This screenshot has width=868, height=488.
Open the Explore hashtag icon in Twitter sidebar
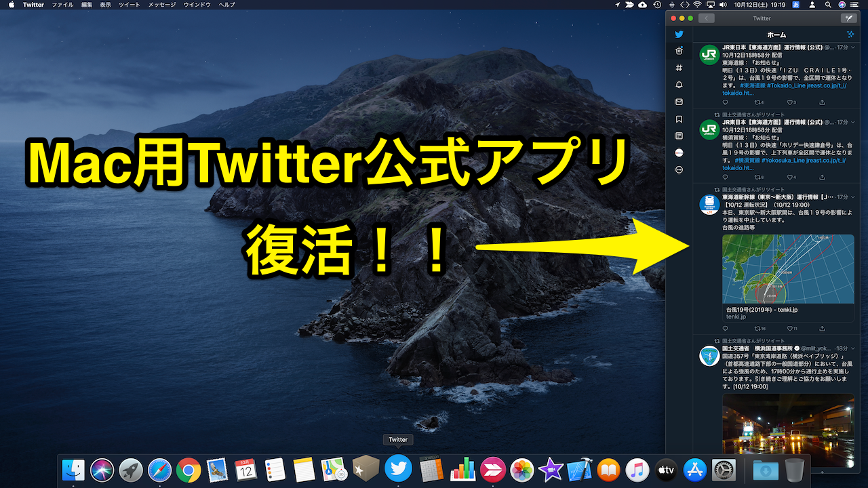coord(679,68)
